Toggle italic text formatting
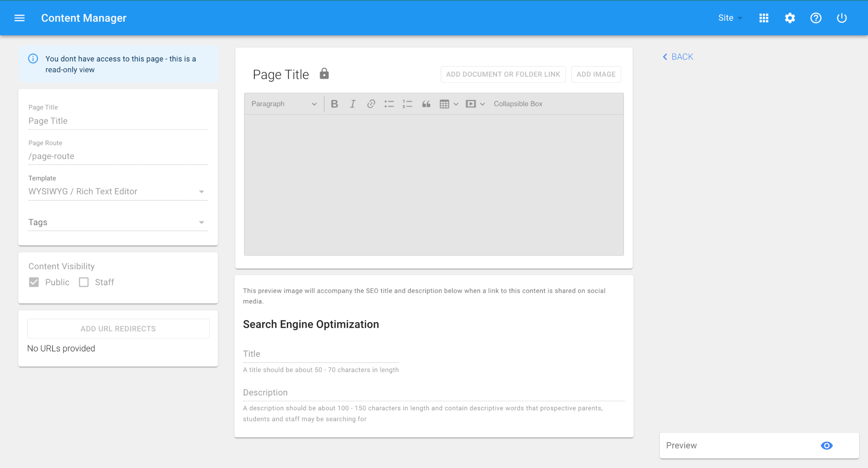 [x=352, y=104]
